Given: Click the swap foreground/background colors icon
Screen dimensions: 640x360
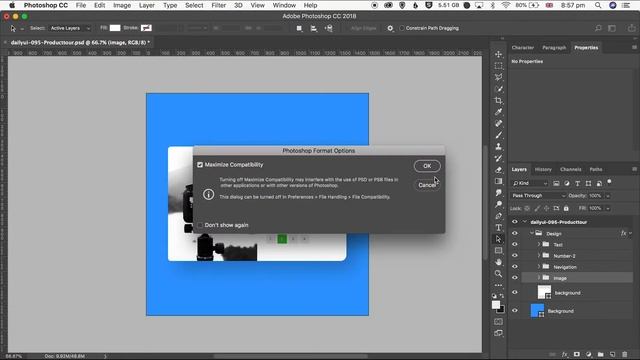Looking at the screenshot, I should 502,296.
